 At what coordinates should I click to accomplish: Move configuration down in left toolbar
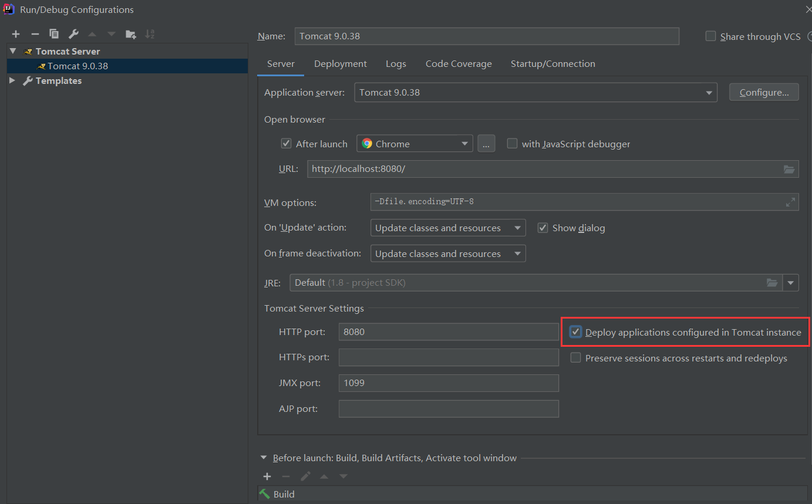111,34
